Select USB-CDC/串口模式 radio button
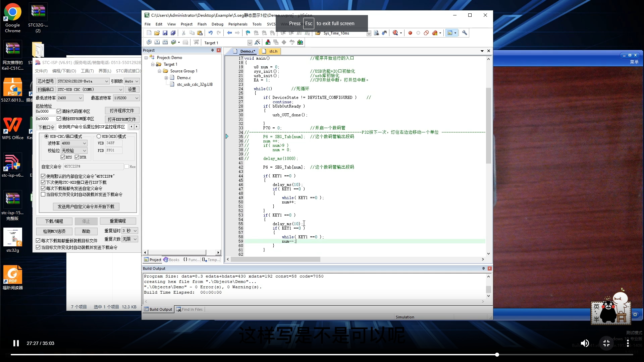The height and width of the screenshot is (362, 644). [x=46, y=136]
